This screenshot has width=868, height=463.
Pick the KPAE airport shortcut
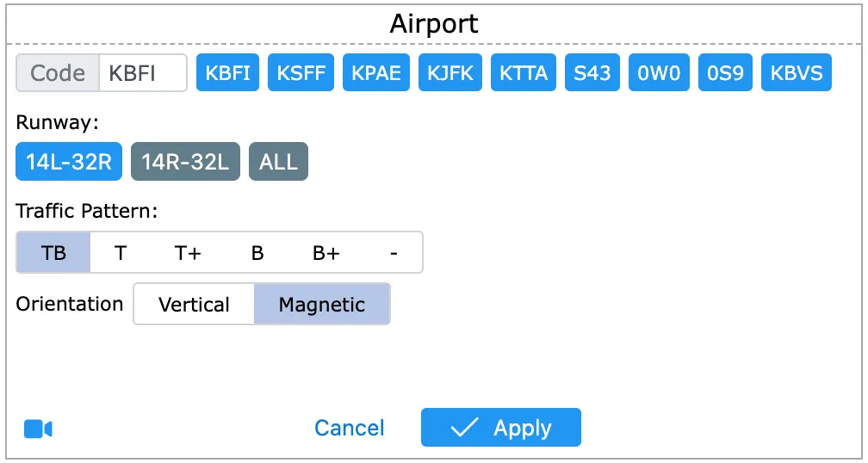point(376,73)
